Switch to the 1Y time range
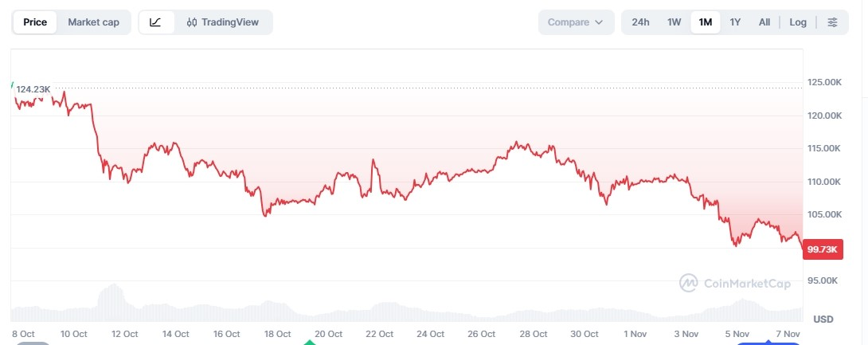Viewport: 868px width, 345px height. point(735,22)
